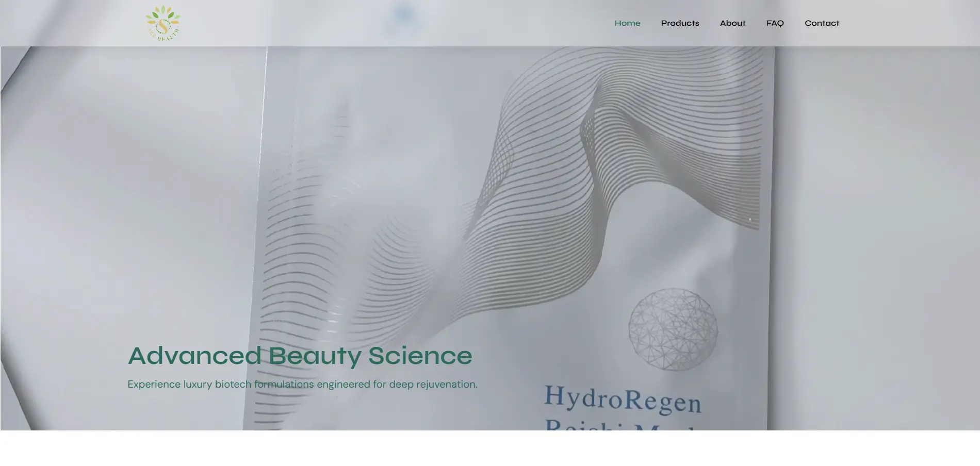Select the HydroRegen product name on the pouch
The width and height of the screenshot is (980, 466).
coord(623,400)
